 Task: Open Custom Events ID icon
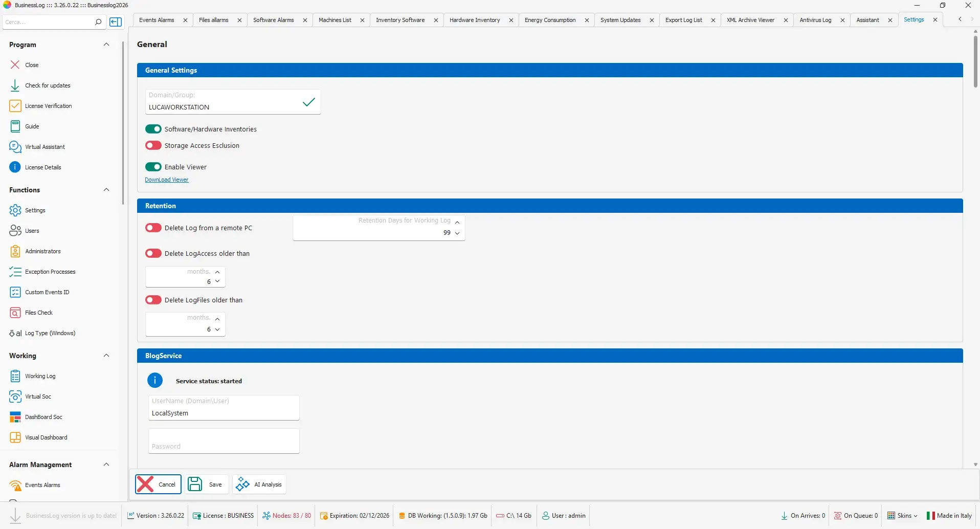[x=15, y=292]
